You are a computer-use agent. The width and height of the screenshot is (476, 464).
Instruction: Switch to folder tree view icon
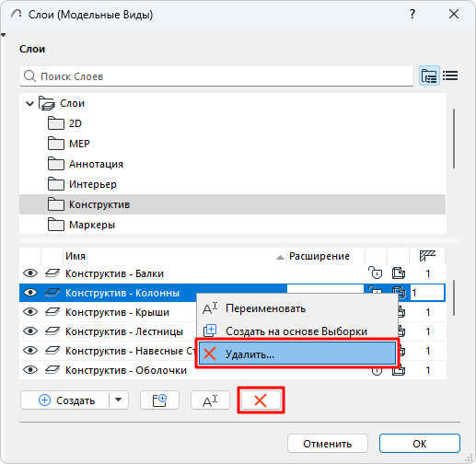pyautogui.click(x=429, y=75)
